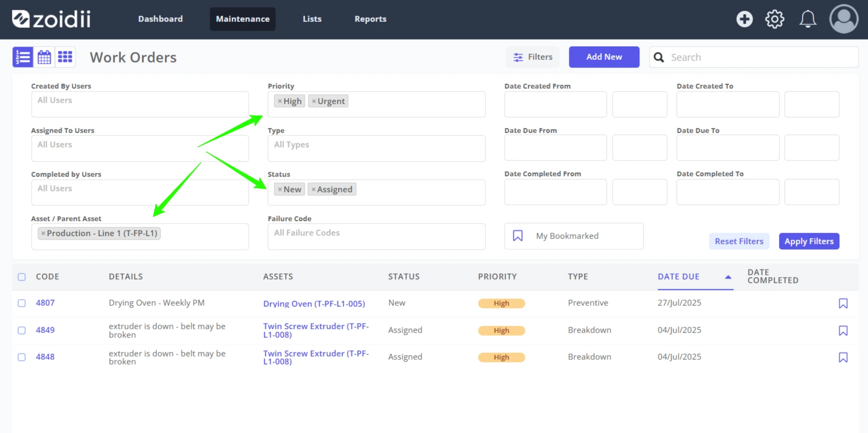The height and width of the screenshot is (433, 868).
Task: Sort by TYPE column header
Action: pyautogui.click(x=578, y=277)
